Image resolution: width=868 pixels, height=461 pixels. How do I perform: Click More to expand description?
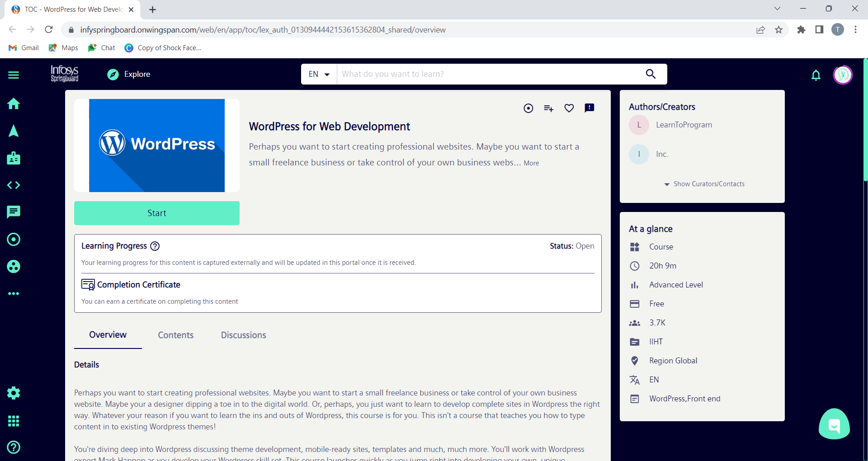tap(531, 163)
